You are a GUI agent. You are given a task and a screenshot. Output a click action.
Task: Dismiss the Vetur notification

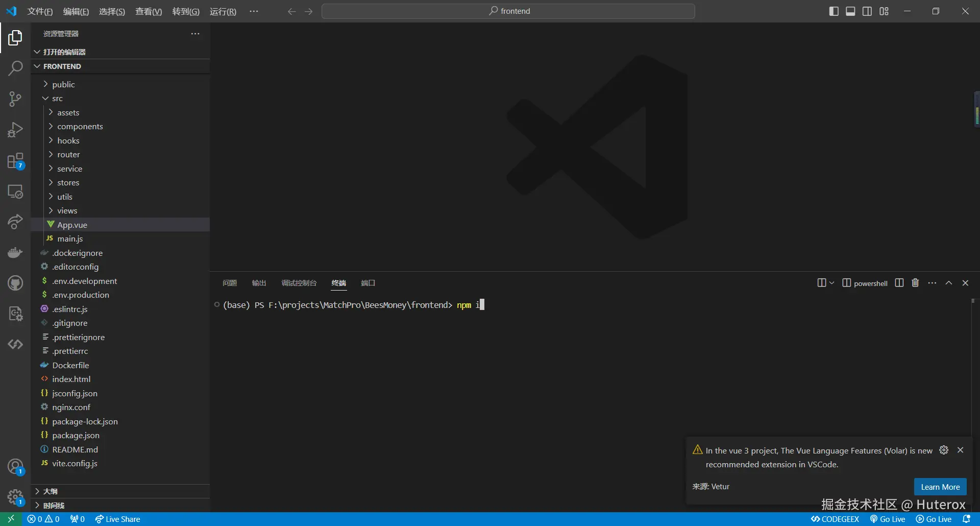tap(961, 450)
